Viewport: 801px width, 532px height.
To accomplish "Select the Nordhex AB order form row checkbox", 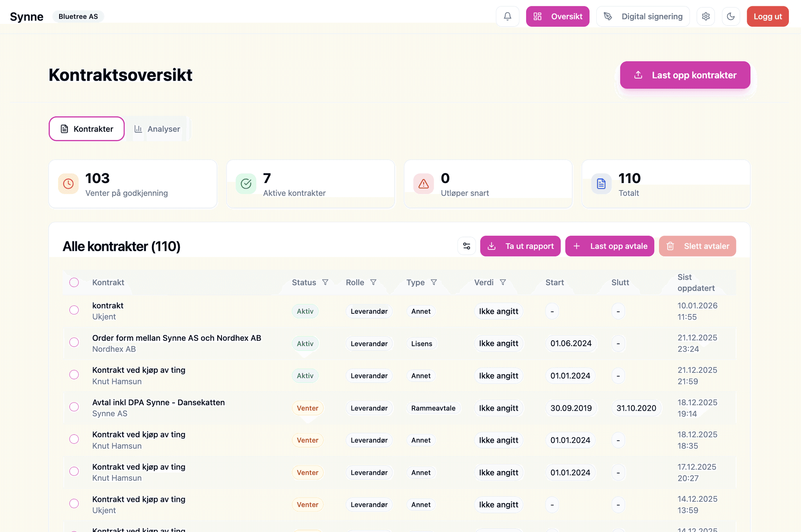I will pyautogui.click(x=74, y=342).
